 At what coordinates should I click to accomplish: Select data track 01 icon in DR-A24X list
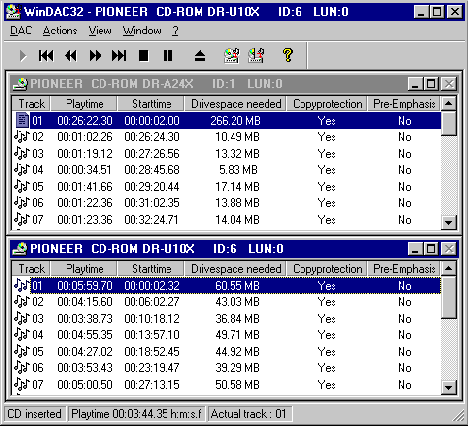22,120
